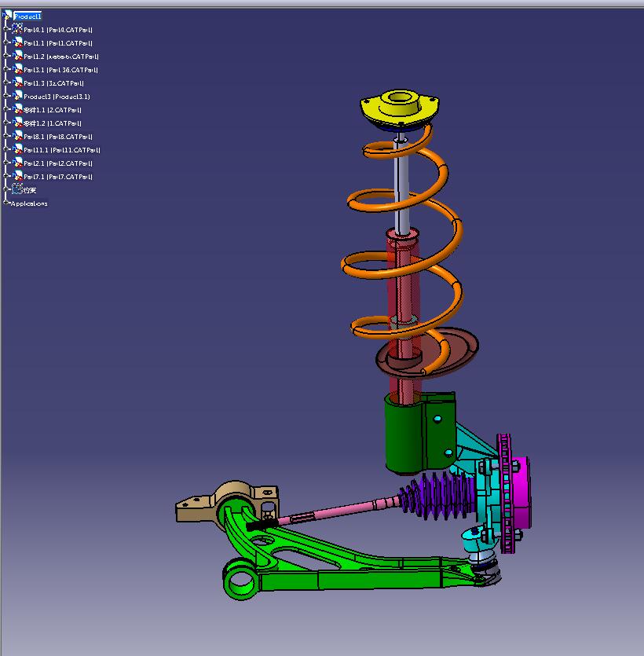
Task: Expand the Part7.1 tree node
Action: point(5,176)
